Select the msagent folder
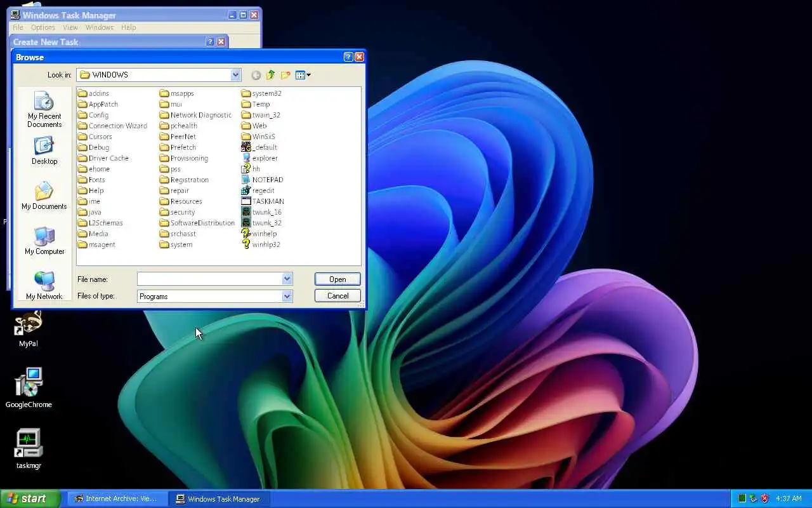Screen dimensions: 812x508 (x=96, y=244)
